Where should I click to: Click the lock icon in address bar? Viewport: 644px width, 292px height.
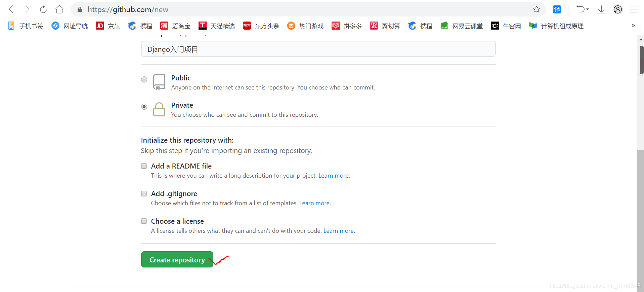pyautogui.click(x=80, y=10)
